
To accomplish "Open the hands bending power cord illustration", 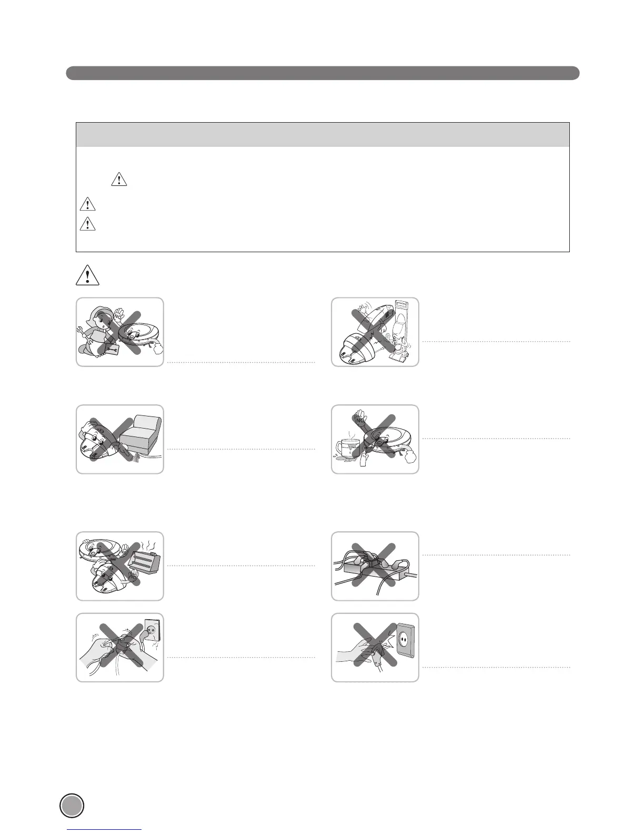I will coord(120,648).
